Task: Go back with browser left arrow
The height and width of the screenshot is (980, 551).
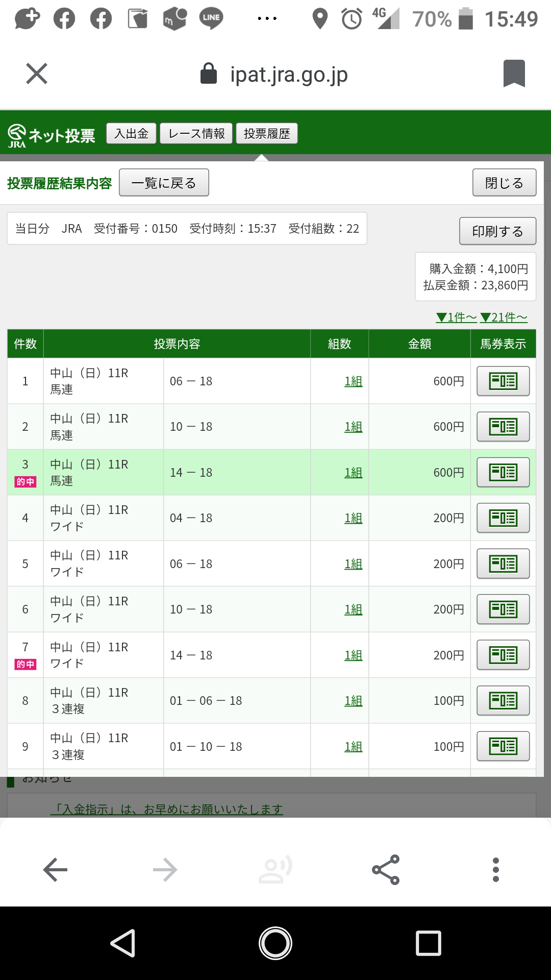Action: pos(55,870)
